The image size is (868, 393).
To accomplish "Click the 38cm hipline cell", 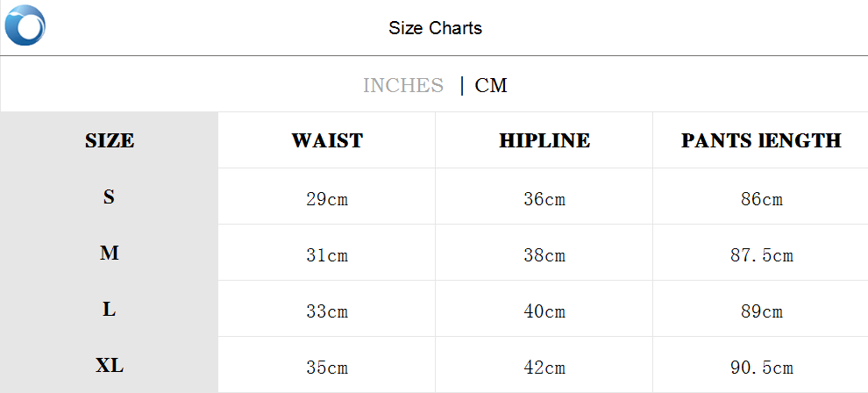I will click(x=544, y=255).
